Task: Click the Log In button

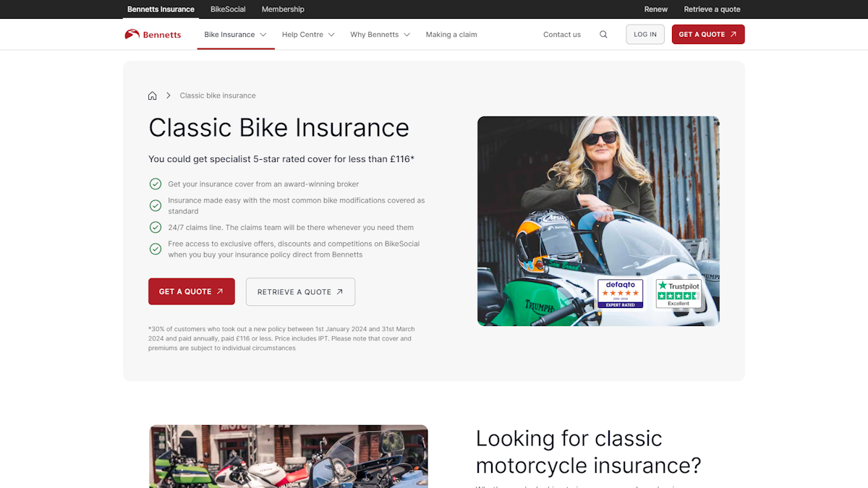Action: pyautogui.click(x=645, y=34)
